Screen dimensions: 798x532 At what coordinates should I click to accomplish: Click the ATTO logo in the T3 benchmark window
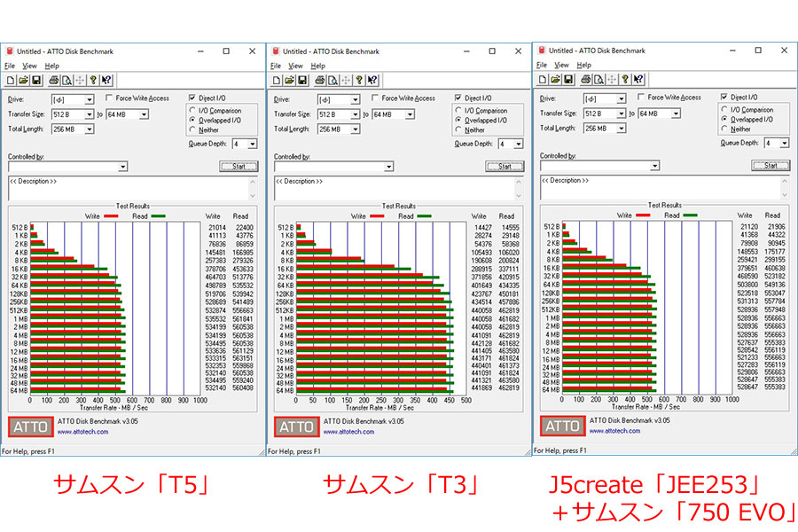[x=297, y=426]
